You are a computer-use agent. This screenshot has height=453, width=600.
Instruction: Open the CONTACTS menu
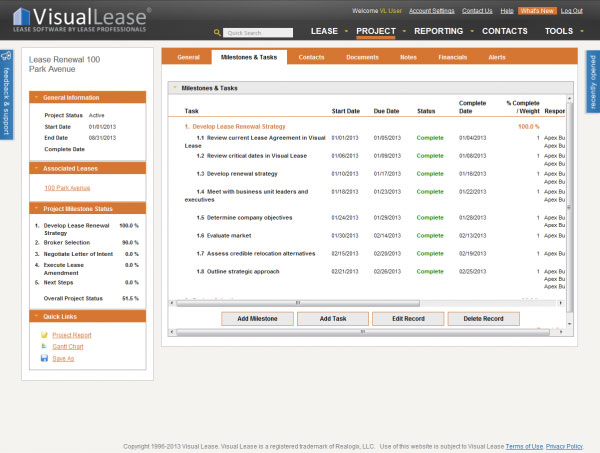505,31
